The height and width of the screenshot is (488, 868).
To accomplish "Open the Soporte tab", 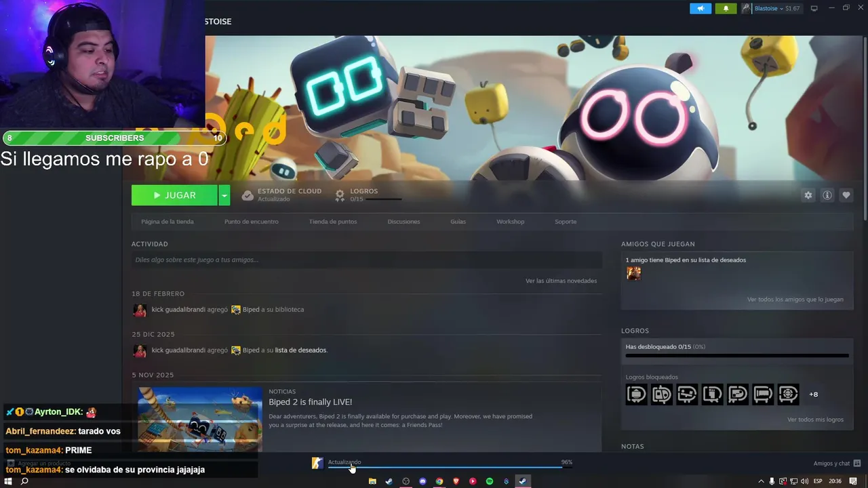I will click(566, 222).
